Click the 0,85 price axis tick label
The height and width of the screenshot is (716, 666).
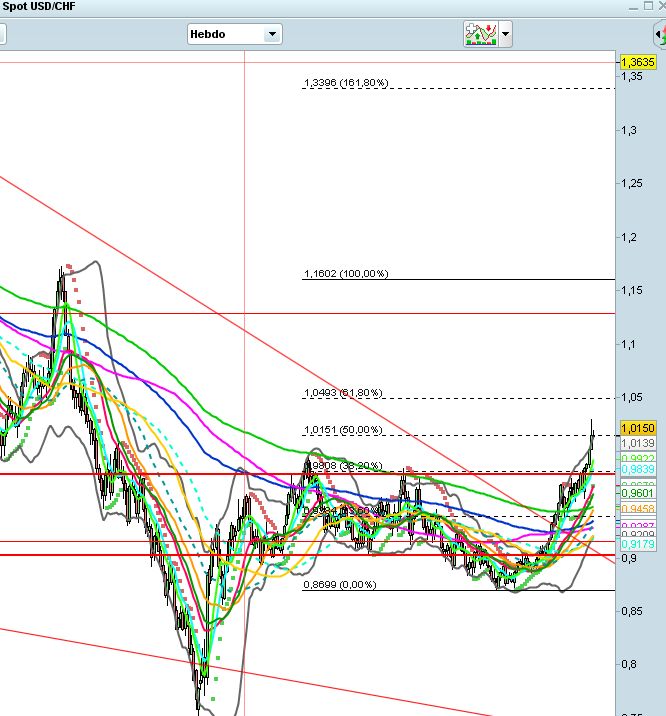pyautogui.click(x=632, y=611)
